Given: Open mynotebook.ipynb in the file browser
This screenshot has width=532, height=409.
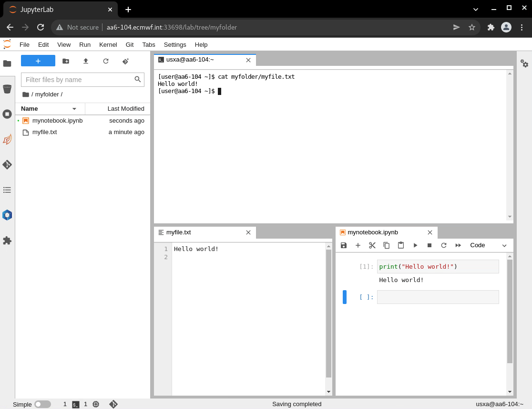Looking at the screenshot, I should coord(57,121).
